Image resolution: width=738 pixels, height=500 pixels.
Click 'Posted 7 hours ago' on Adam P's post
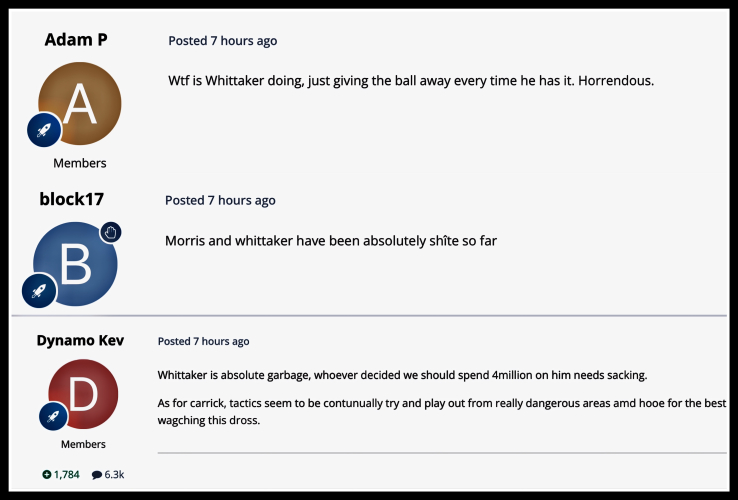(x=223, y=41)
